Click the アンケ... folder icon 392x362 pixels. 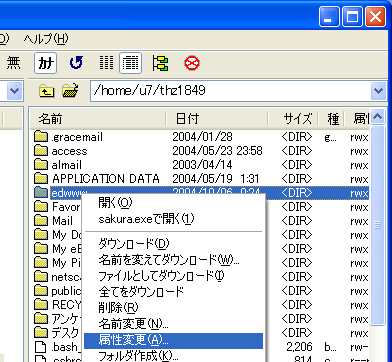click(x=41, y=319)
